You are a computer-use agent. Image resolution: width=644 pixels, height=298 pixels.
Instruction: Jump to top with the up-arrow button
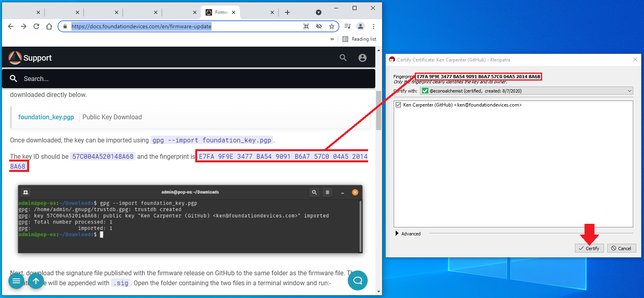(36, 281)
